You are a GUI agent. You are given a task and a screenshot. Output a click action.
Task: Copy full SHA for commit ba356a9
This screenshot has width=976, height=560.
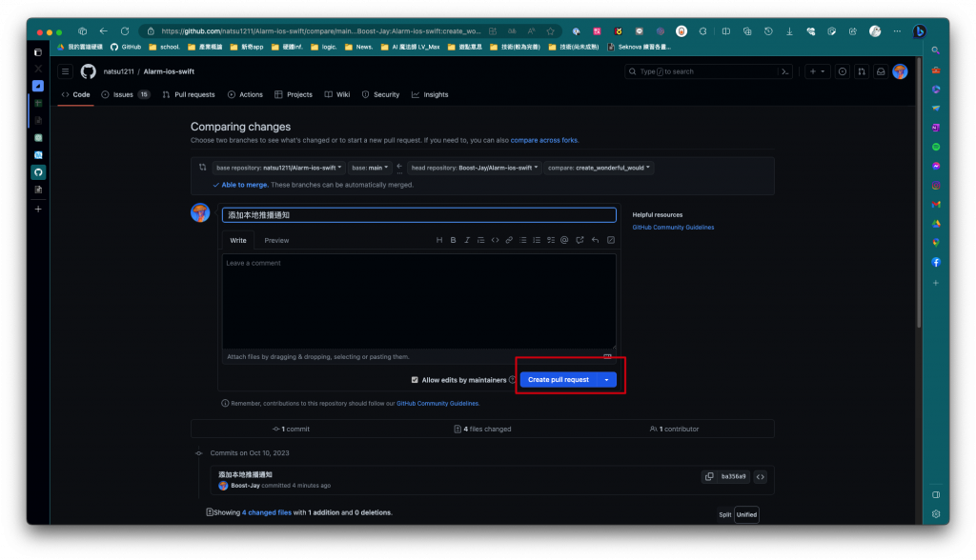(709, 476)
